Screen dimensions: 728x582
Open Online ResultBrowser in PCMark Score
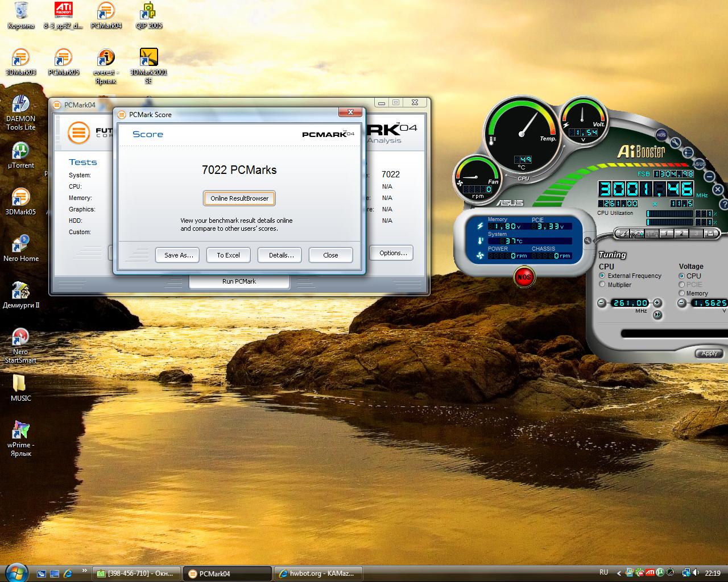[239, 198]
